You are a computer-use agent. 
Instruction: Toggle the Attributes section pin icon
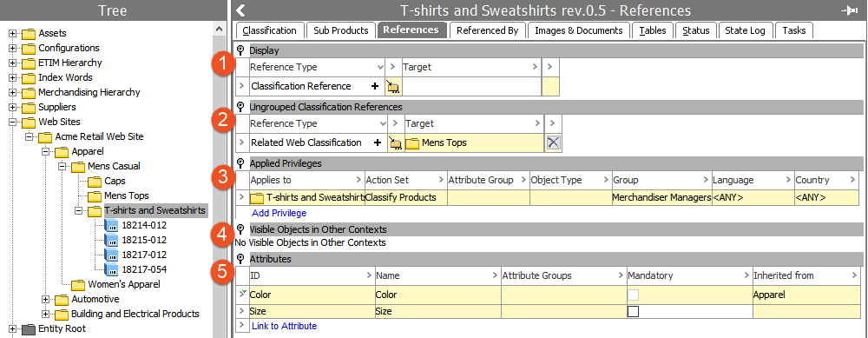(x=240, y=259)
